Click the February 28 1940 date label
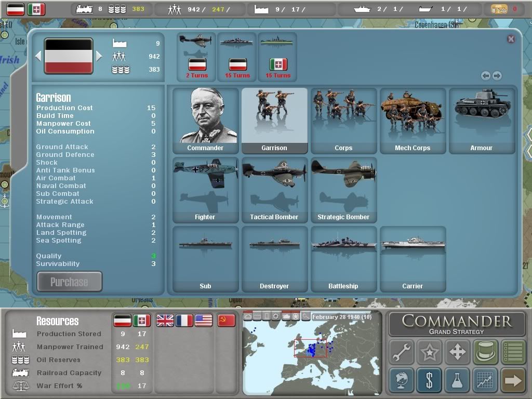Image resolution: width=532 pixels, height=399 pixels. coord(342,317)
